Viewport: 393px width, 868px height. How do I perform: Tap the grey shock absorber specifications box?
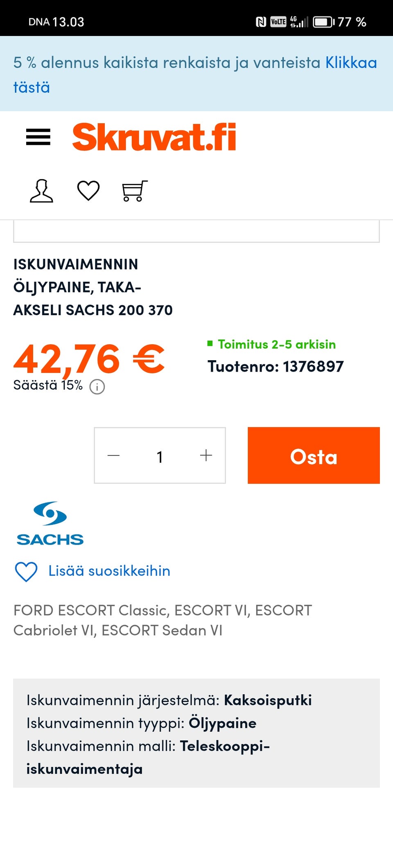pos(196,733)
